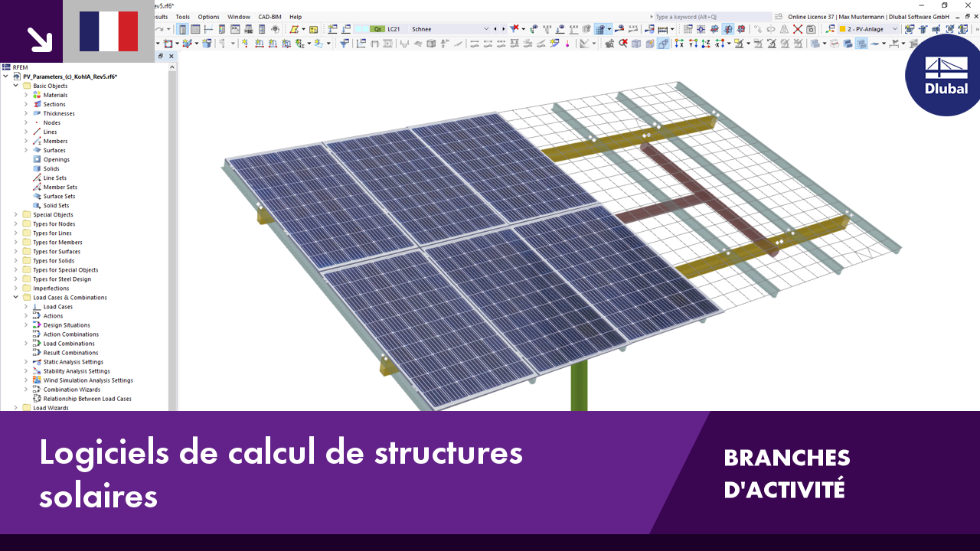Create a new model via the top-right icon
The height and width of the screenshot is (551, 980).
click(910, 29)
